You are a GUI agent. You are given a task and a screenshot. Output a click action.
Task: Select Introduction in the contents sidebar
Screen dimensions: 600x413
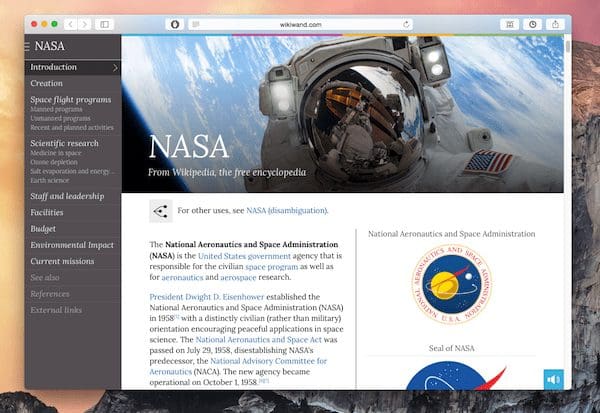coord(73,67)
